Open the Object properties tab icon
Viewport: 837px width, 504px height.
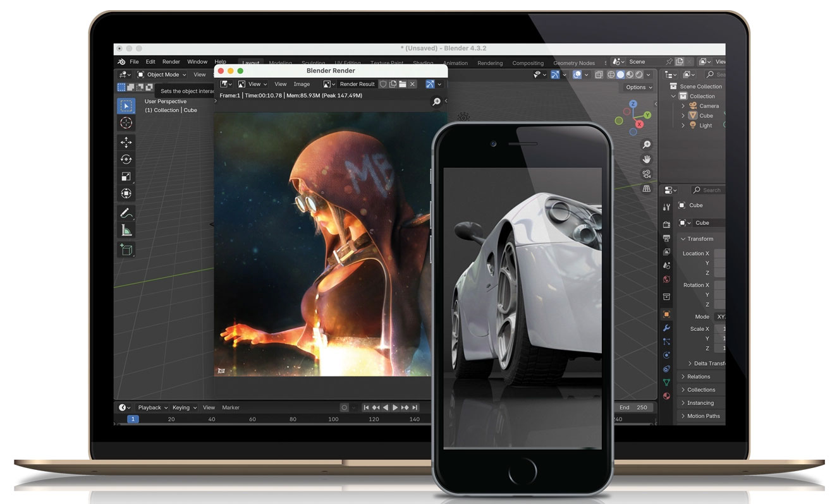click(x=666, y=314)
